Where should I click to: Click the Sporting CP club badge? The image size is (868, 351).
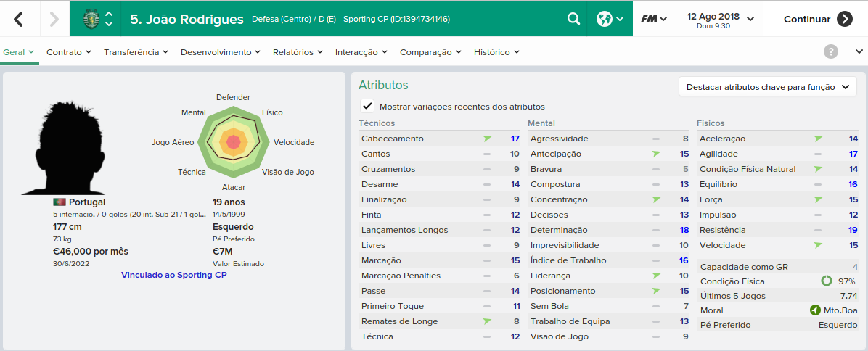(90, 19)
